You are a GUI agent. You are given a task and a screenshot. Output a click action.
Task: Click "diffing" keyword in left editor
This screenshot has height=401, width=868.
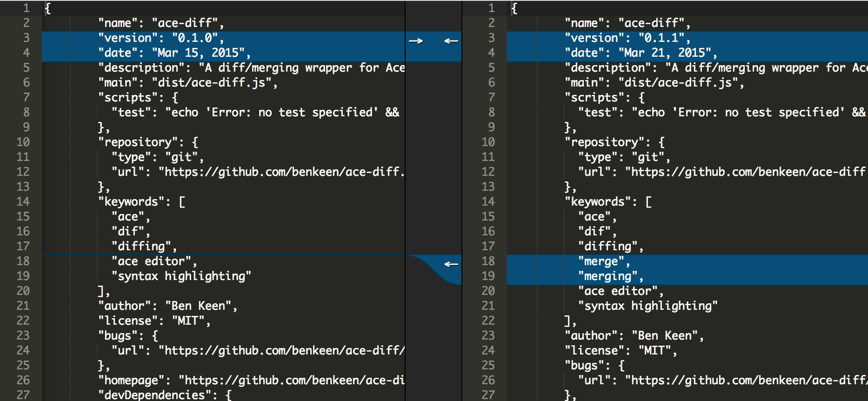tap(144, 247)
